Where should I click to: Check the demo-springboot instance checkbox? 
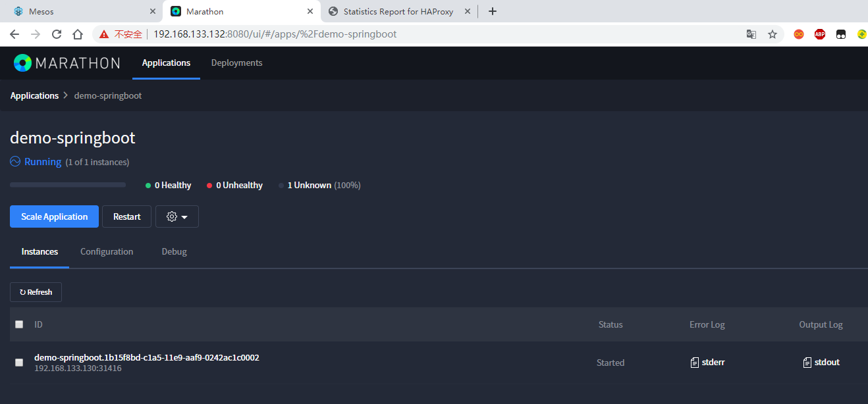point(19,363)
